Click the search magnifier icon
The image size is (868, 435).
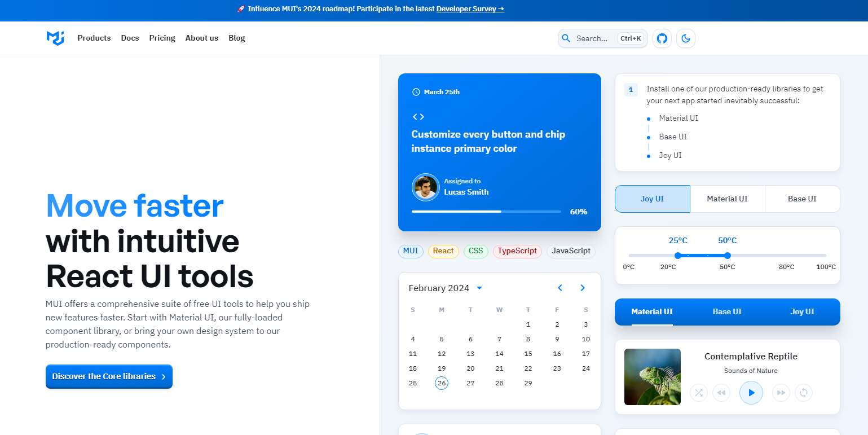coord(567,38)
